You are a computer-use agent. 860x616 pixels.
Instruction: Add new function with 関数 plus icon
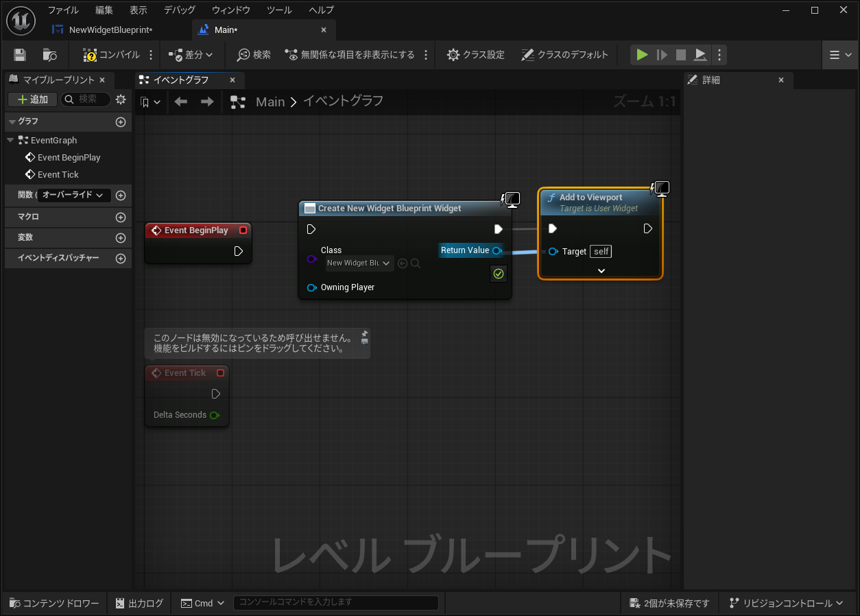point(121,196)
